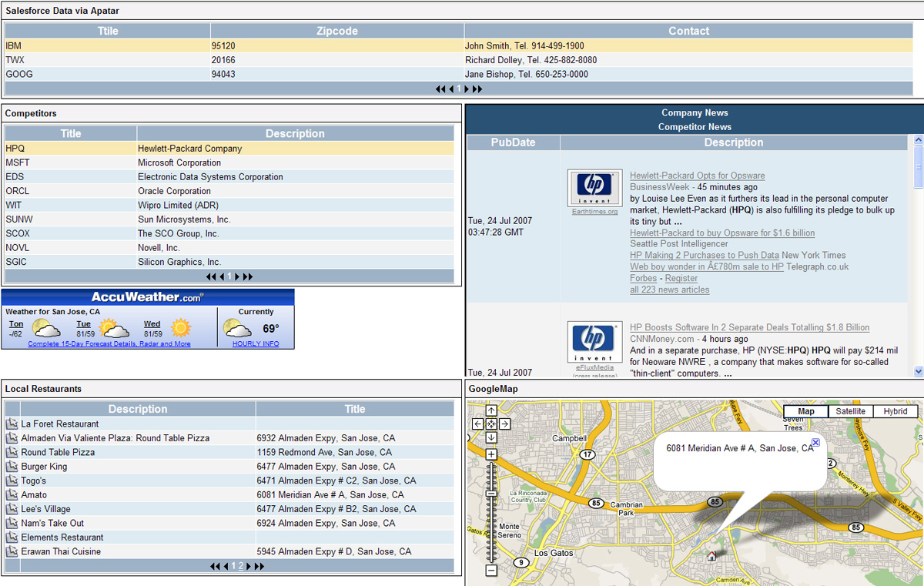Open the Competitor News tab
Screen dimensions: 924x586
(x=695, y=127)
